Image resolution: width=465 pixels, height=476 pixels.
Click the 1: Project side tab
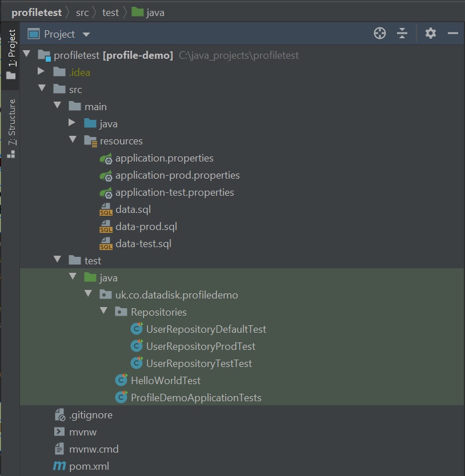coord(11,54)
